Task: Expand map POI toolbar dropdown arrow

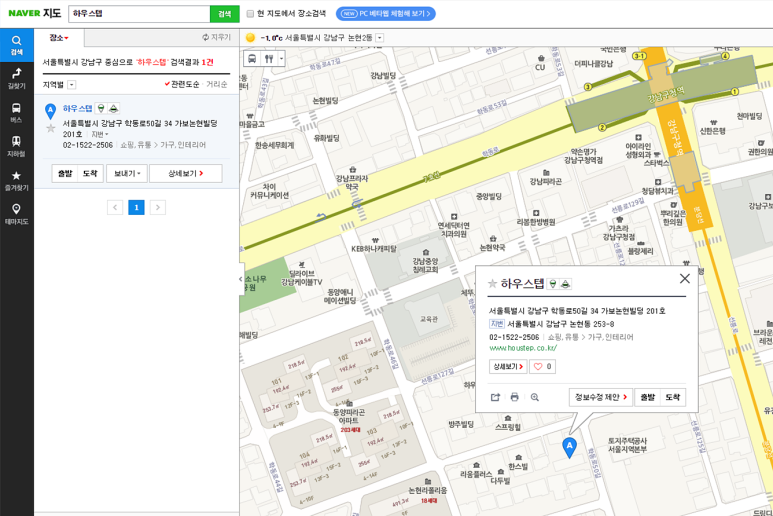Action: click(281, 59)
